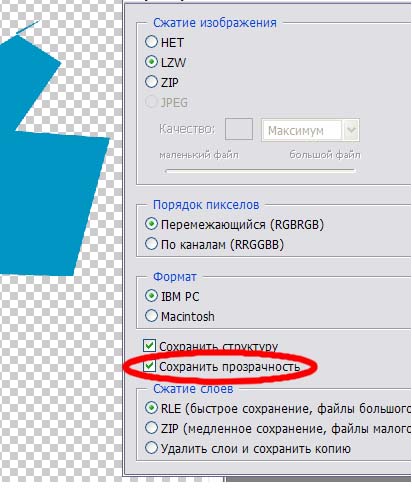Toggle Сохранить структуру checkbox

click(149, 346)
